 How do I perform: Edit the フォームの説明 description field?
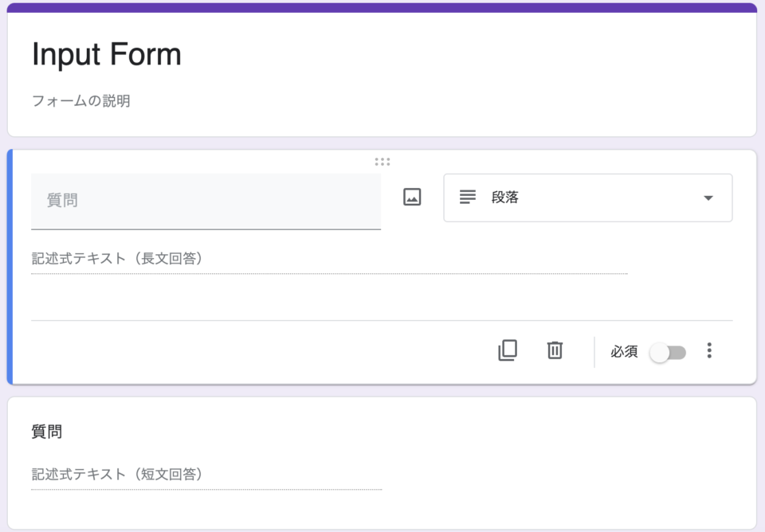point(81,101)
